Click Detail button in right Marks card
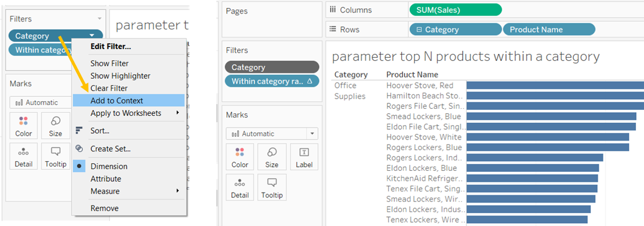644x226 pixels. pos(240,187)
